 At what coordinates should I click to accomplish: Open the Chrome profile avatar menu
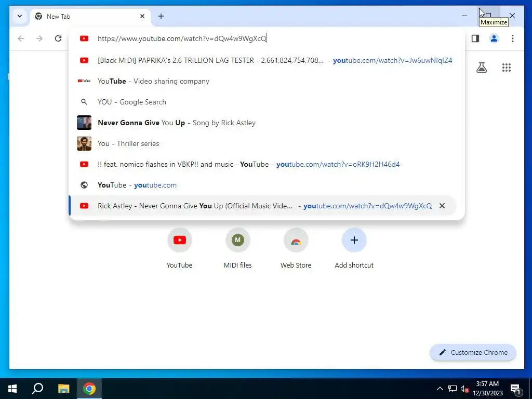click(494, 38)
